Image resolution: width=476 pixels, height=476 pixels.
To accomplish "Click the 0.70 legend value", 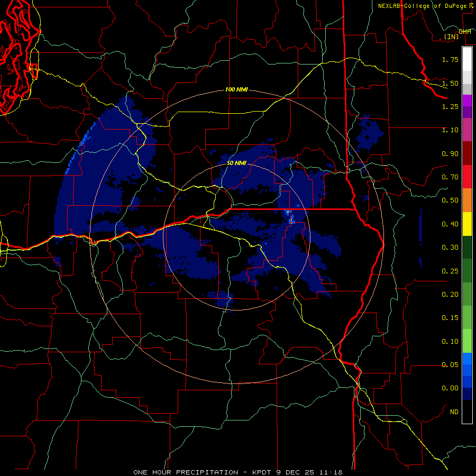I will (x=450, y=177).
